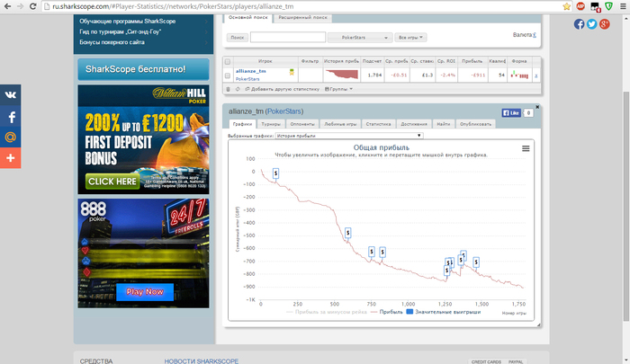Click the first $ marker near game 100
630x364 pixels.
275,173
